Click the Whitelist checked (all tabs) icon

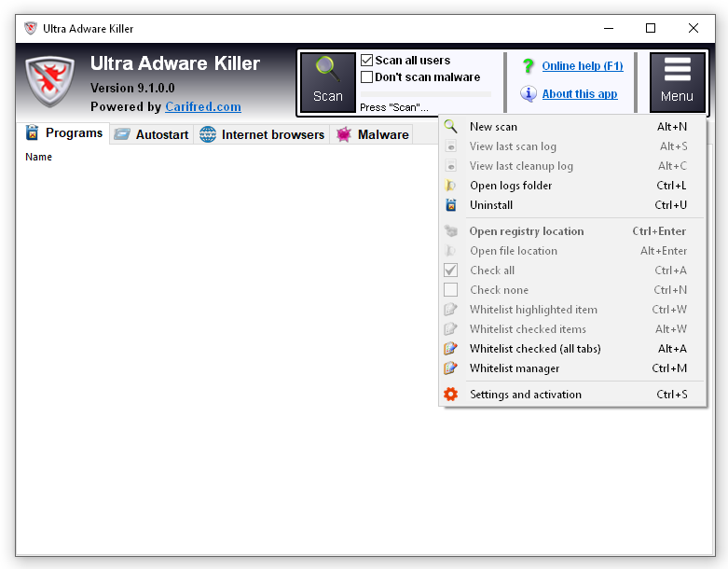(450, 348)
